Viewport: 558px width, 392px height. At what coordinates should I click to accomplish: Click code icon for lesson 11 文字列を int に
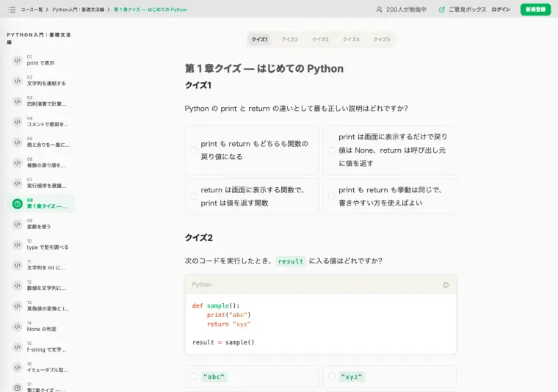coord(17,265)
